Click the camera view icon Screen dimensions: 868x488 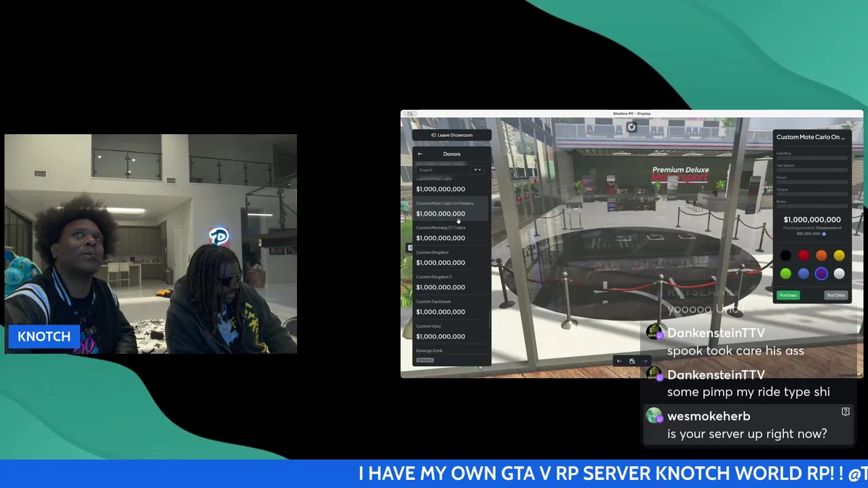pos(632,361)
